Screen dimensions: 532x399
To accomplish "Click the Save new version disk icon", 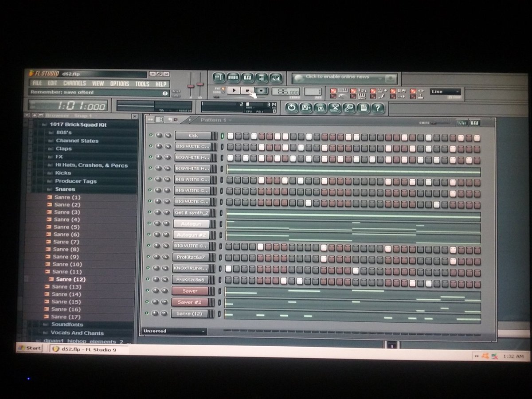I will point(306,107).
